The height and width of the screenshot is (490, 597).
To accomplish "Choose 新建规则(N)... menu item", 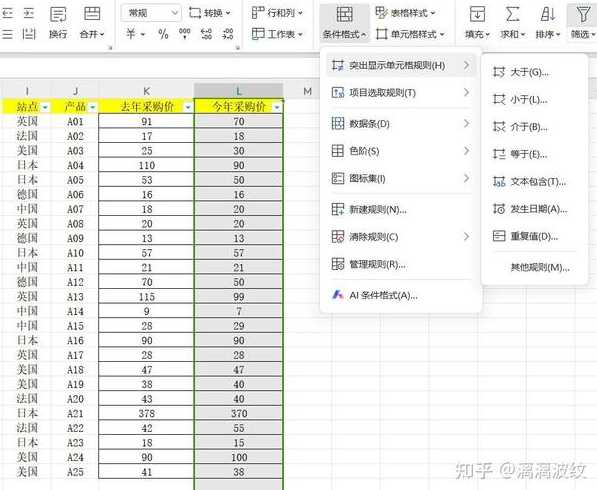I will pos(401,209).
